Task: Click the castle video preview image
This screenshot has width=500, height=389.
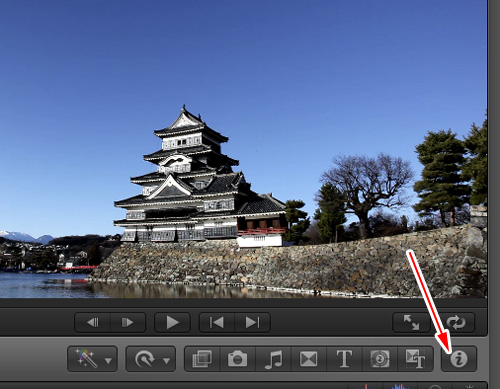Action: point(243,149)
